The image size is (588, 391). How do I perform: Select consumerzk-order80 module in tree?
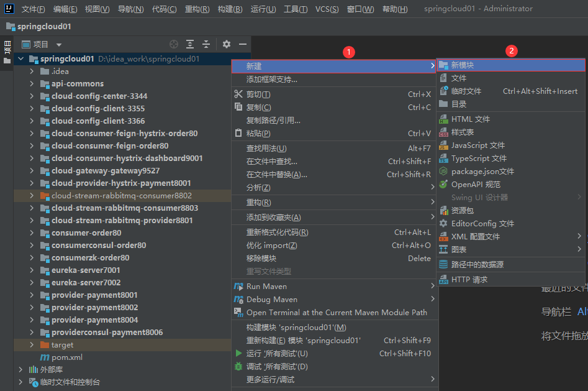[x=122, y=257]
